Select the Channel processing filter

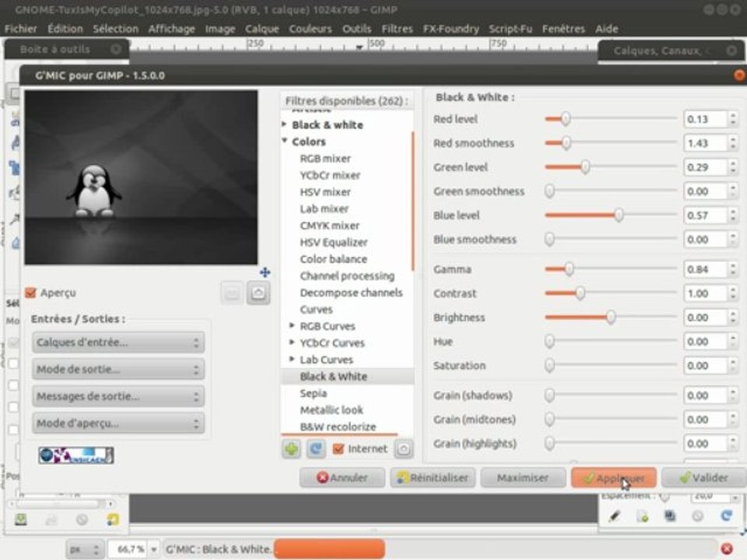click(x=347, y=275)
